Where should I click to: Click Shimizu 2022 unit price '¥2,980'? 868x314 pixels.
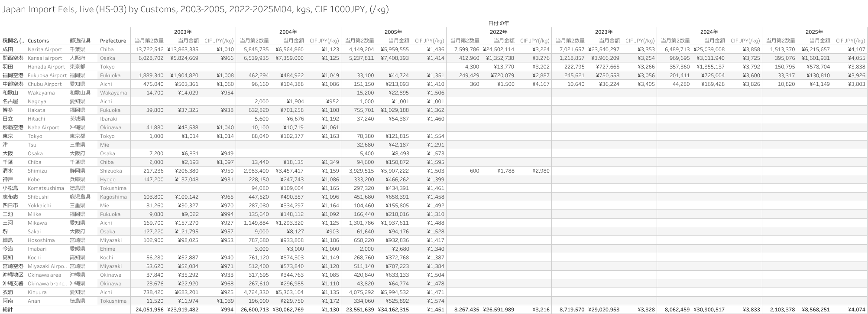click(x=541, y=171)
